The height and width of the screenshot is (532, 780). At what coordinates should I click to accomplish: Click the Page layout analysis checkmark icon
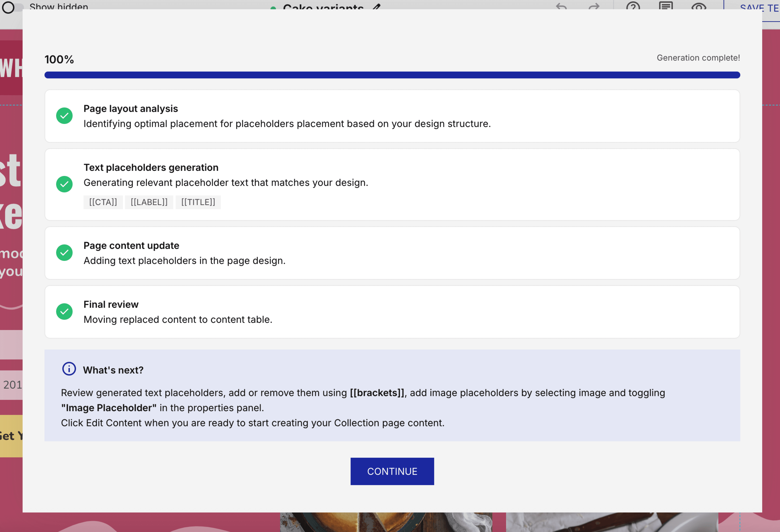coord(64,116)
